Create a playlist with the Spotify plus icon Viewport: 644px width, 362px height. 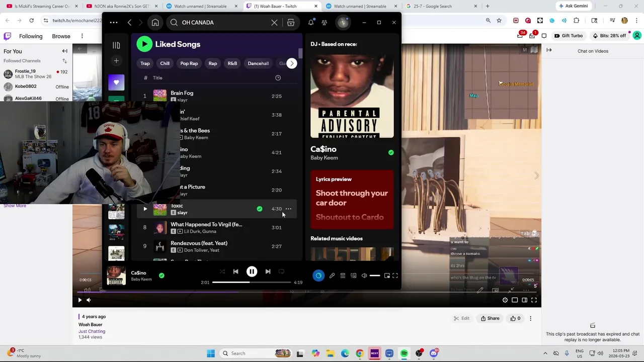click(116, 61)
